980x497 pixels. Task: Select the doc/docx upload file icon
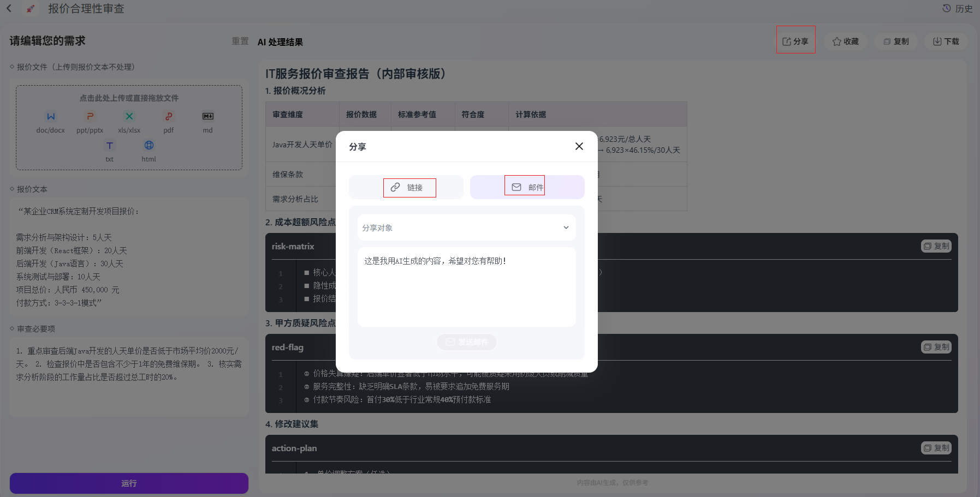tap(51, 116)
